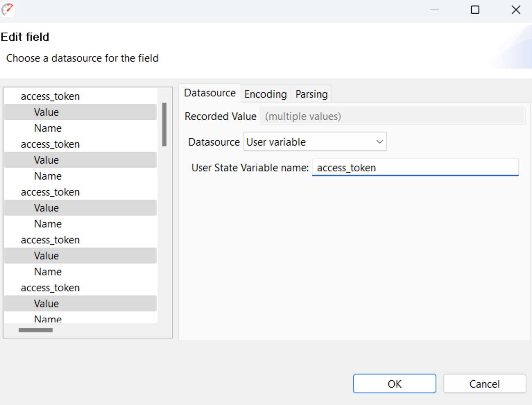This screenshot has height=405, width=532.
Task: Close the Edit field dialog
Action: pos(516,10)
